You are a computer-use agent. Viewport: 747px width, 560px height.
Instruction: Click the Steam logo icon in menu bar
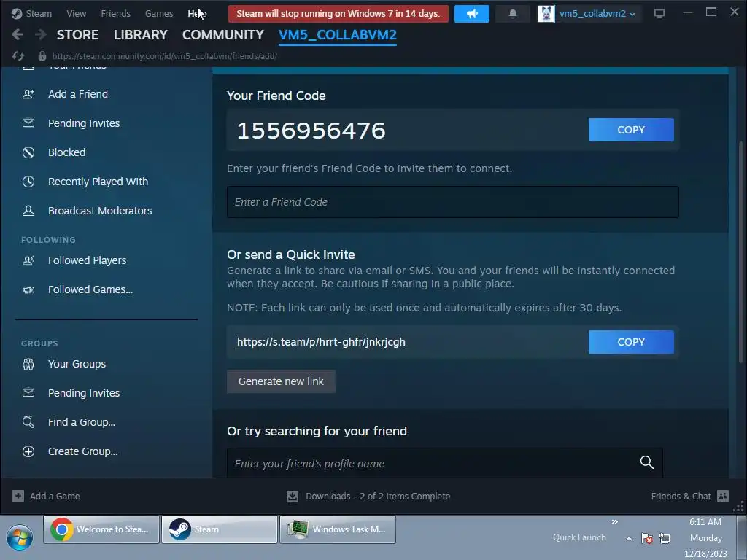(x=17, y=13)
